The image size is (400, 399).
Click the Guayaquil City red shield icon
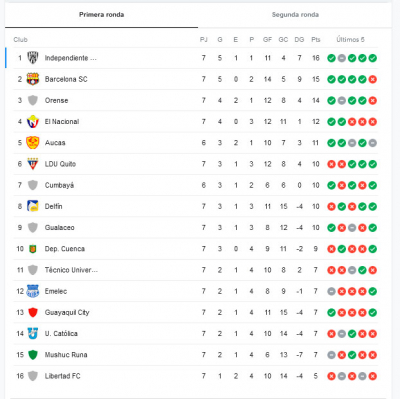point(33,312)
